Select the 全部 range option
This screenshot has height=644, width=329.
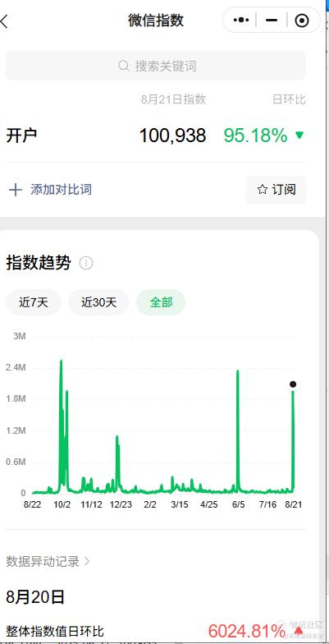161,302
